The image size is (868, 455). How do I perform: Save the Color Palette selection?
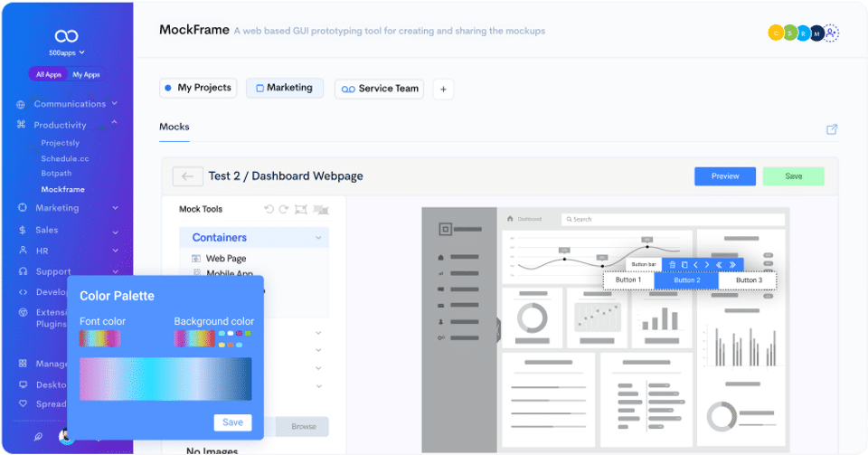pyautogui.click(x=232, y=422)
